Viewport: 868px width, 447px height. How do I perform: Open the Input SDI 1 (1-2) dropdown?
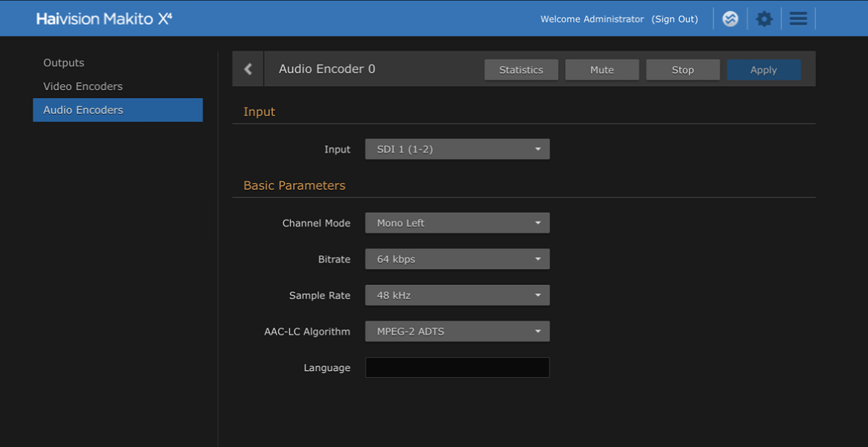click(457, 149)
